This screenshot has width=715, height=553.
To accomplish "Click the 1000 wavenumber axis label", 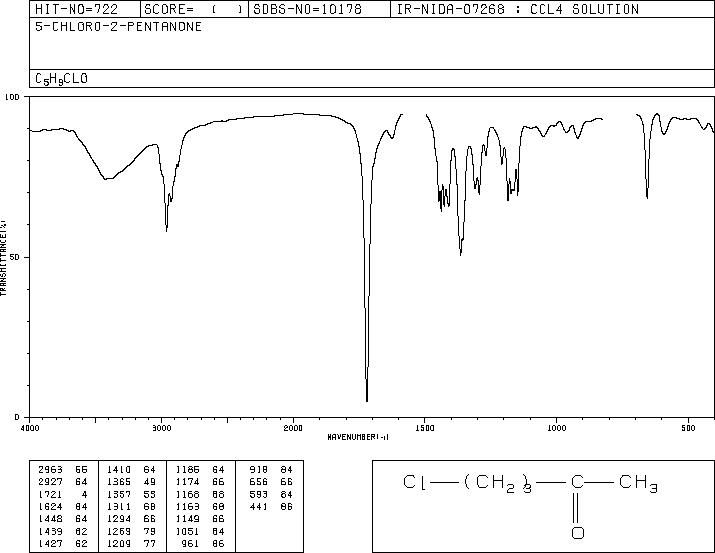I will [x=557, y=428].
